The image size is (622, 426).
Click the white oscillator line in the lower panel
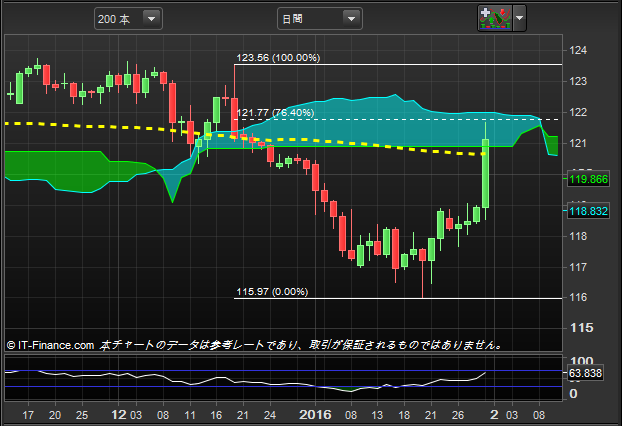pos(245,382)
